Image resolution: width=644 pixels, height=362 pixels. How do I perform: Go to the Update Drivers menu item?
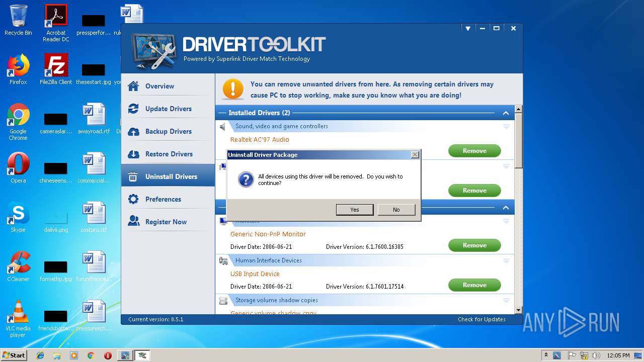(169, 109)
